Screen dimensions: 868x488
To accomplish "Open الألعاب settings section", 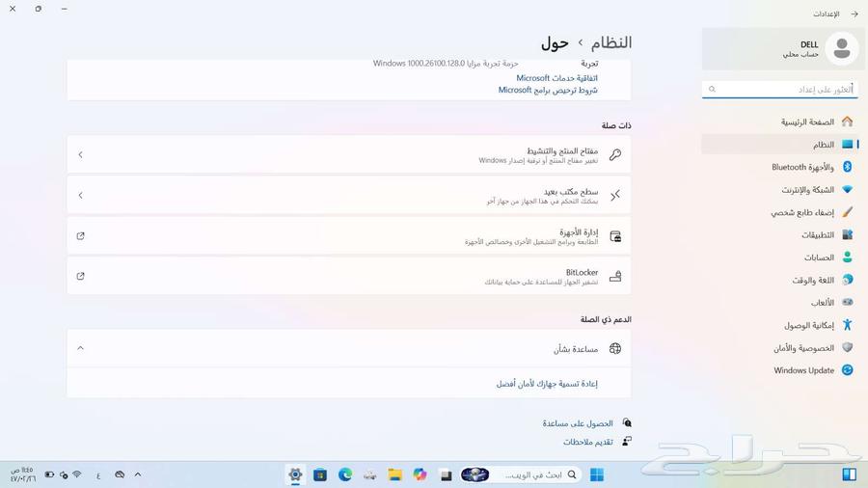I will [x=780, y=302].
